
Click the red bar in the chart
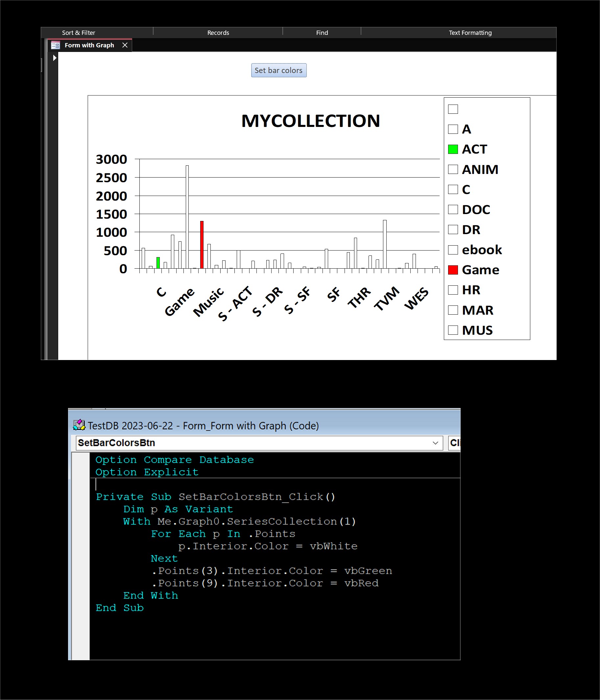pyautogui.click(x=202, y=245)
